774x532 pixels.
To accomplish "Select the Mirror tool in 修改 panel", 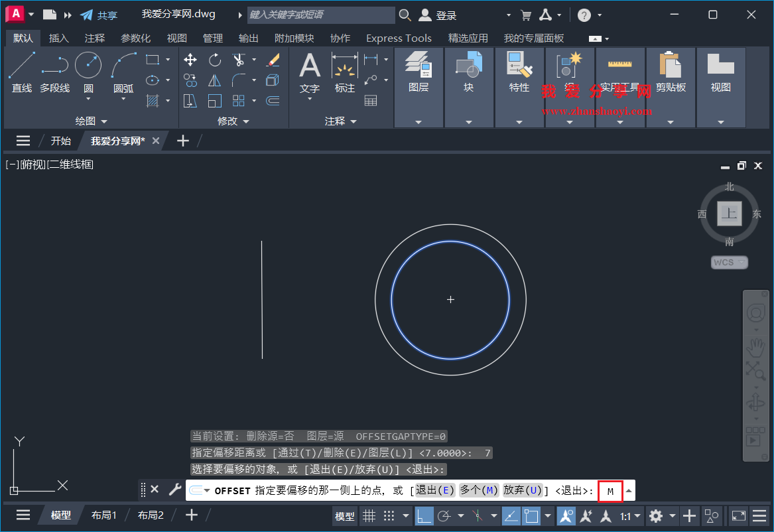I will pos(215,80).
